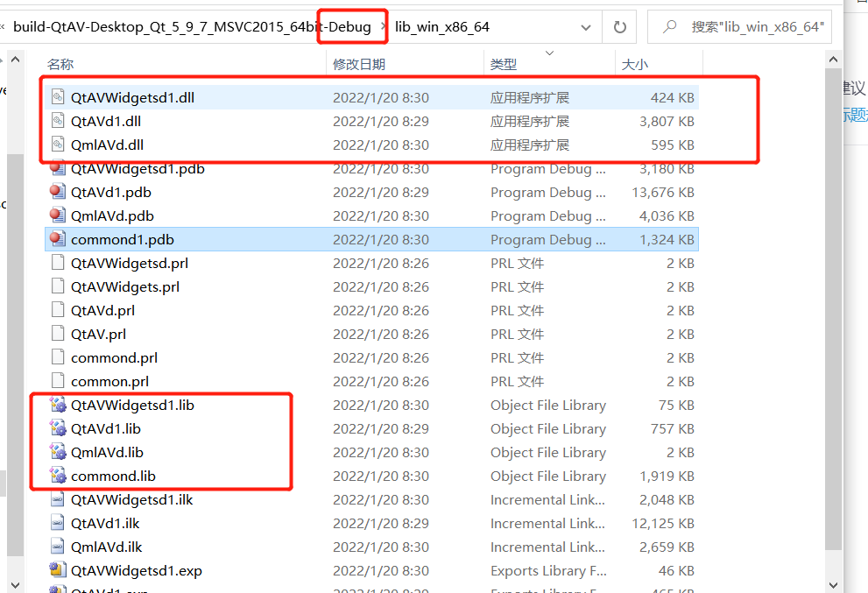The width and height of the screenshot is (868, 593).
Task: Select the QtAVd1.ilk incremental link file
Action: (x=107, y=522)
